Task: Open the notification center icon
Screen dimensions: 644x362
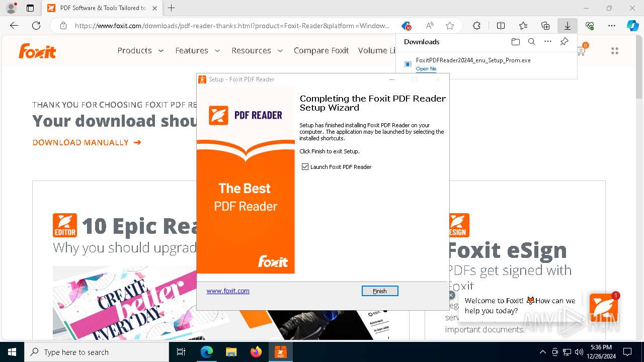Action: (x=627, y=352)
